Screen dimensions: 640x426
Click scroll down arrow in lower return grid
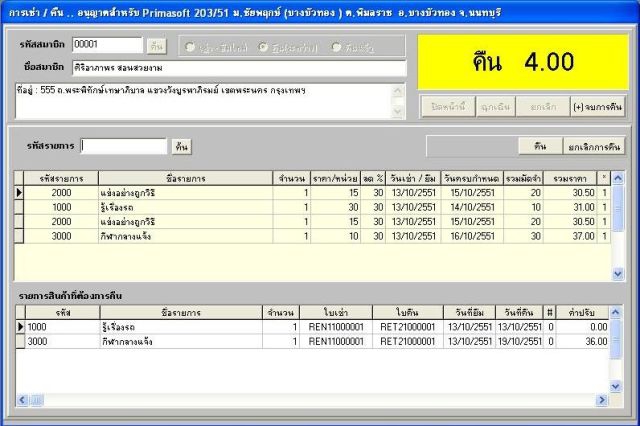click(x=617, y=386)
